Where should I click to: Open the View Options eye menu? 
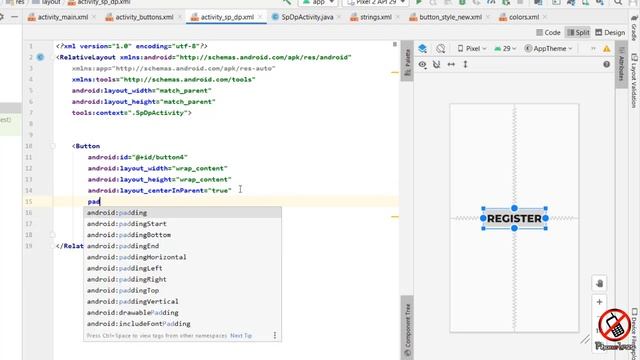tap(422, 64)
